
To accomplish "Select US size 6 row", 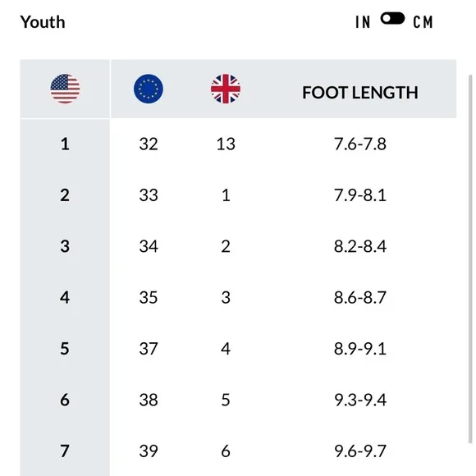I will (238, 400).
